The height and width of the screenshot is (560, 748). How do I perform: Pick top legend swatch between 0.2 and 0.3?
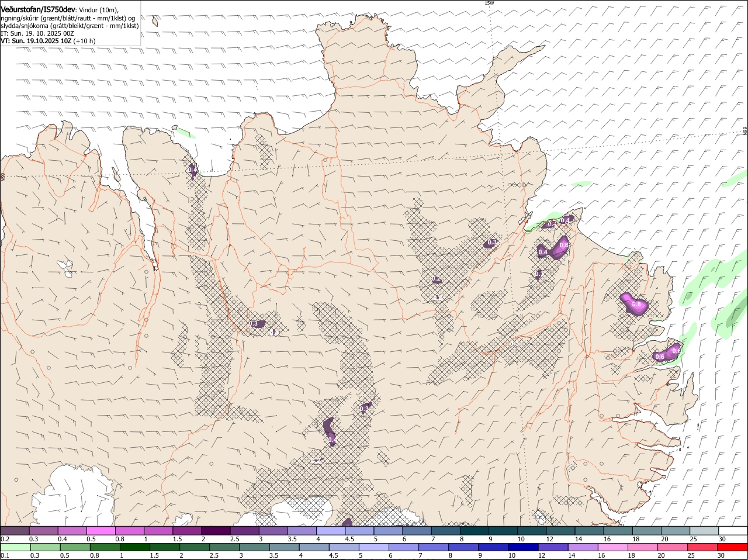tap(15, 531)
